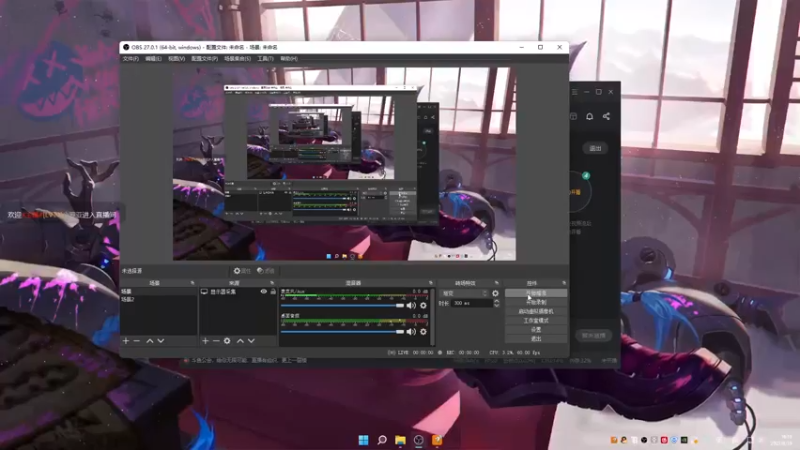Click the 开始推流 start streaming button
The height and width of the screenshot is (450, 800).
coord(536,293)
